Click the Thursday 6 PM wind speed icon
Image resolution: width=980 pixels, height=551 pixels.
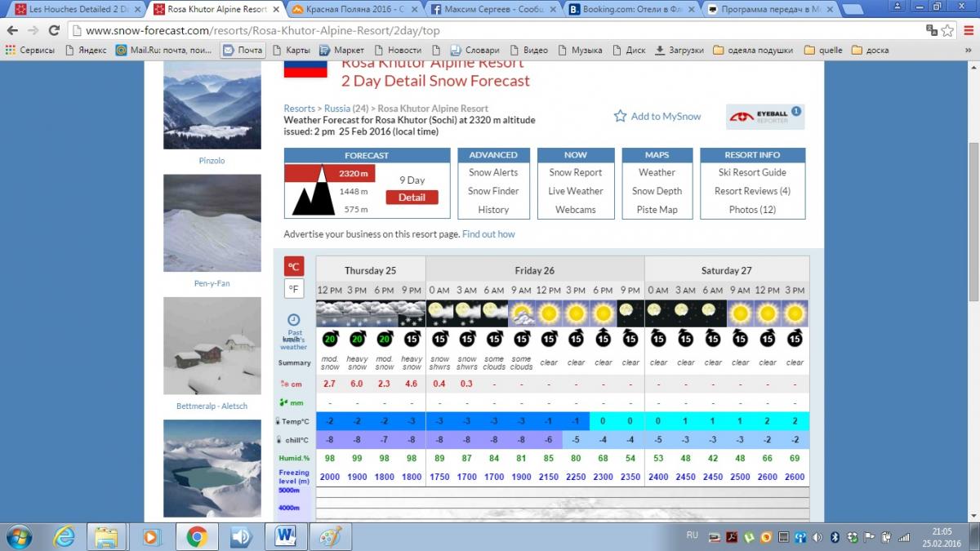[x=385, y=339]
